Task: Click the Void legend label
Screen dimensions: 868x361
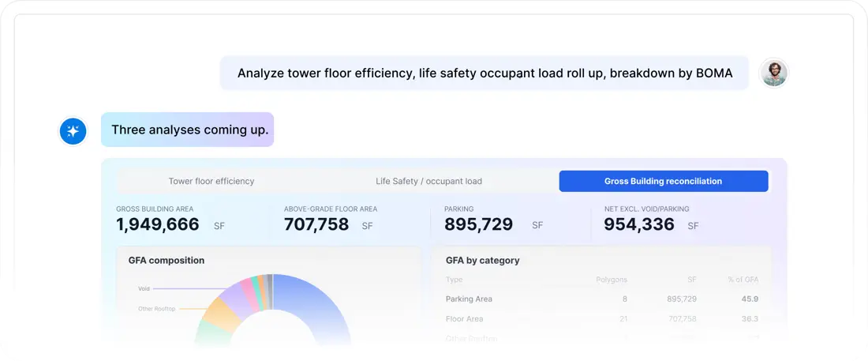Action: pos(144,288)
